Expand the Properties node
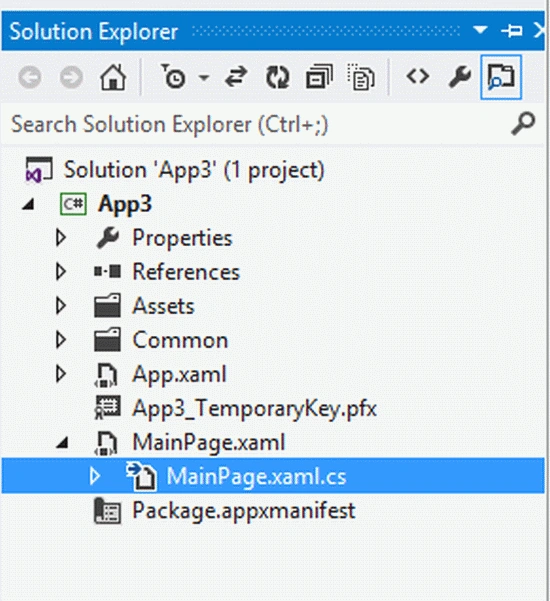Viewport: 550px width, 601px height. [x=61, y=238]
